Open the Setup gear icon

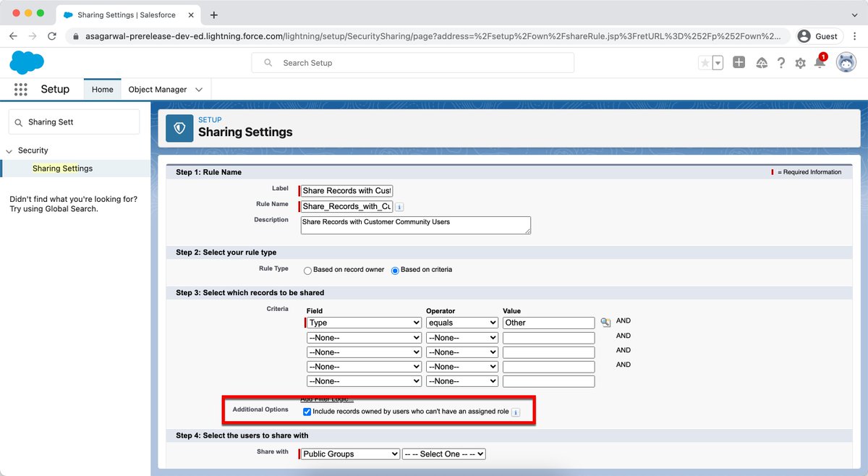tap(800, 63)
